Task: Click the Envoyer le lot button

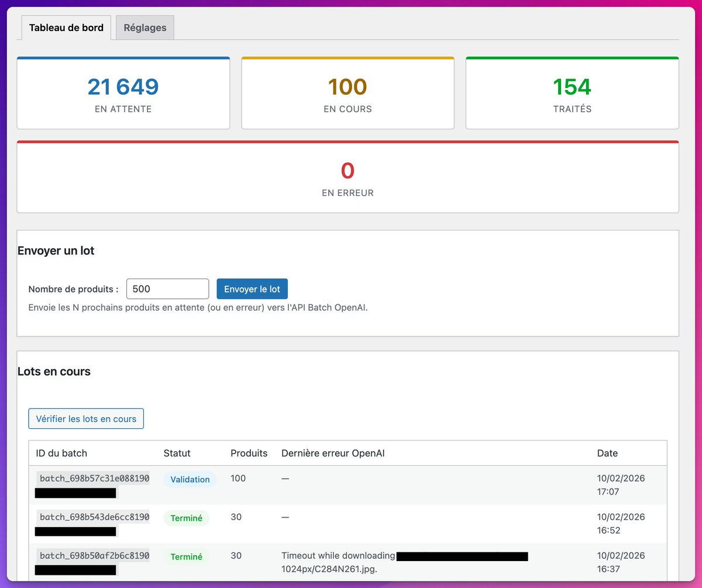Action: tap(252, 289)
